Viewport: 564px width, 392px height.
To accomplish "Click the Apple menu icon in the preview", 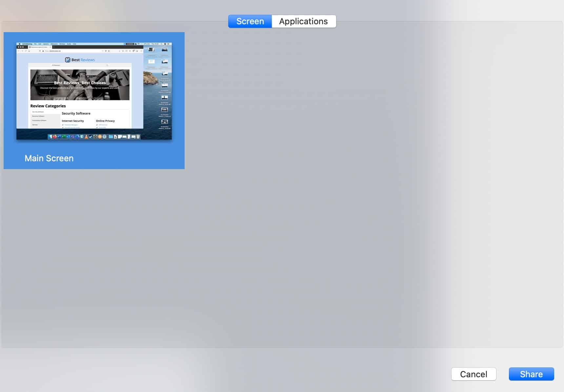I will tap(19, 43).
